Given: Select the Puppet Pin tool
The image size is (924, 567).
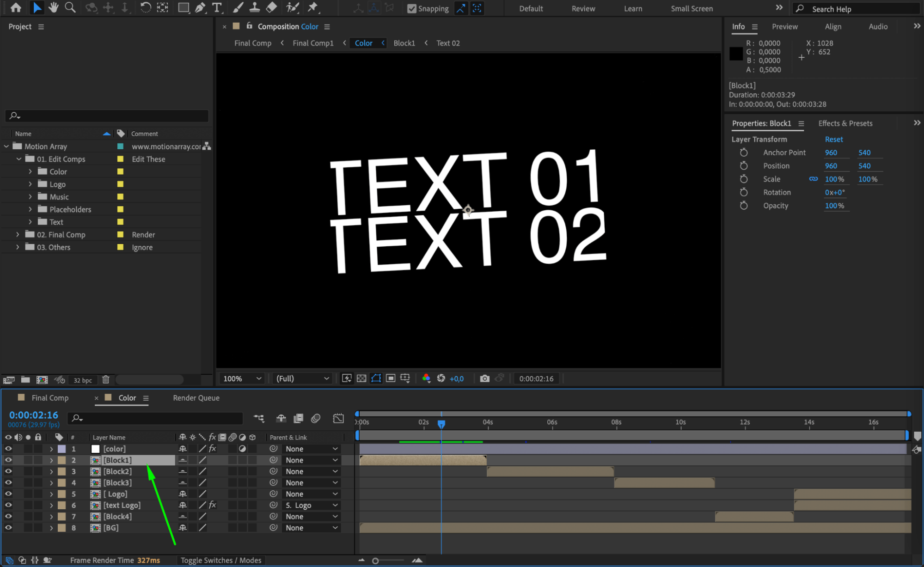Looking at the screenshot, I should click(313, 8).
